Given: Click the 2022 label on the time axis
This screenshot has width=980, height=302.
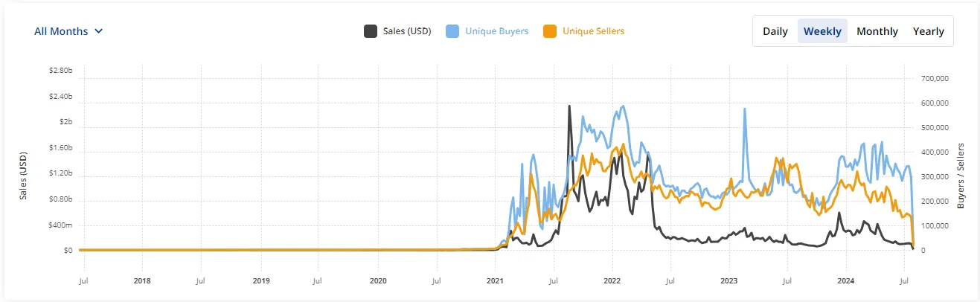Looking at the screenshot, I should coord(612,280).
